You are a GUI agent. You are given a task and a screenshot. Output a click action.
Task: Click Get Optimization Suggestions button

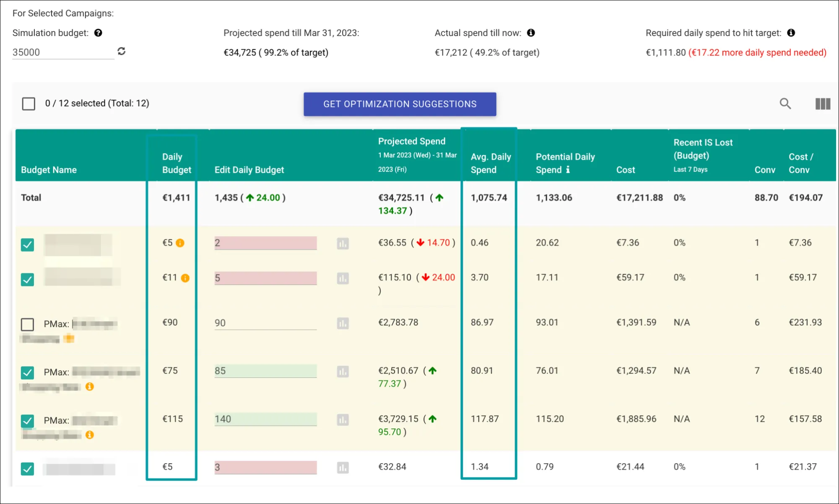[400, 104]
